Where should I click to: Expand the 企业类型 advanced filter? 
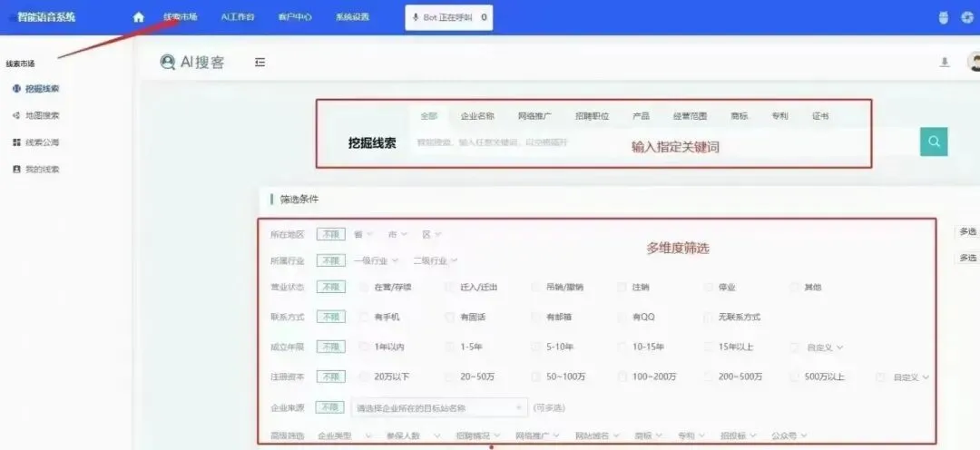pyautogui.click(x=345, y=435)
